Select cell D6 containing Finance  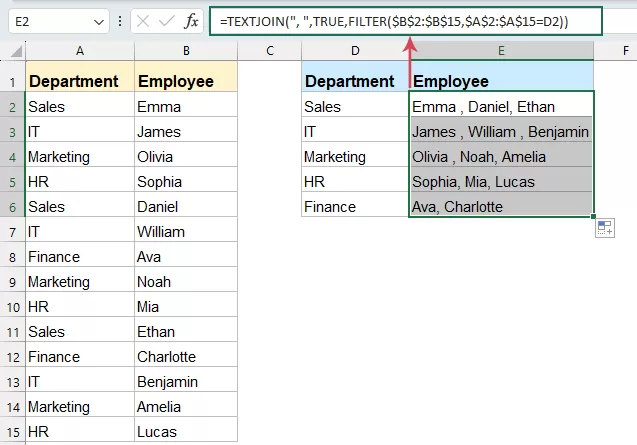[x=355, y=204]
